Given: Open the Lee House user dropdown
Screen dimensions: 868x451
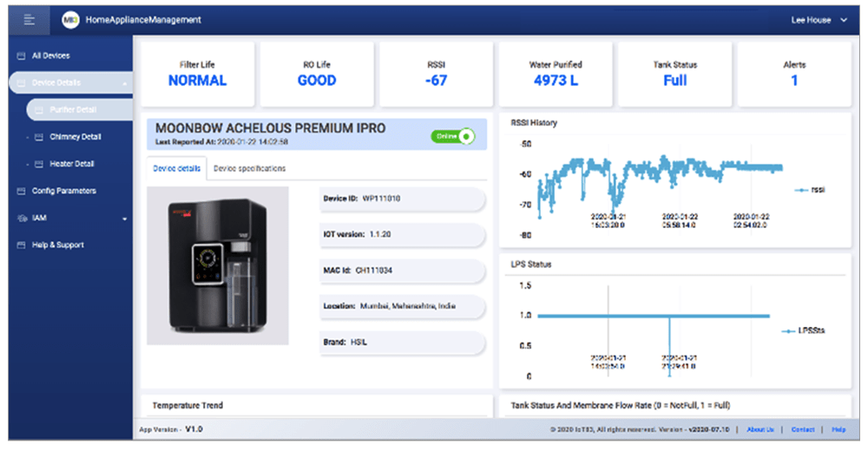Looking at the screenshot, I should click(819, 20).
